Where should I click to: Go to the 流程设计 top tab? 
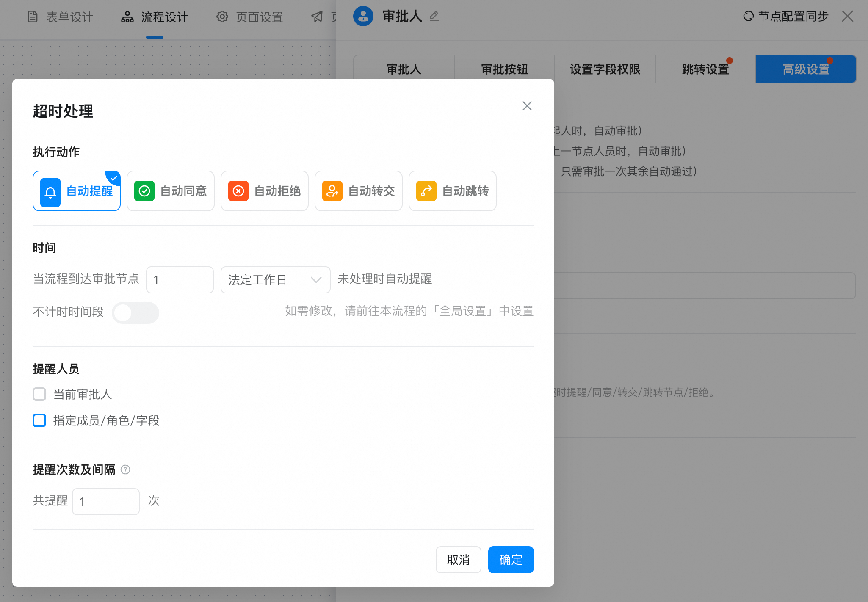point(155,17)
